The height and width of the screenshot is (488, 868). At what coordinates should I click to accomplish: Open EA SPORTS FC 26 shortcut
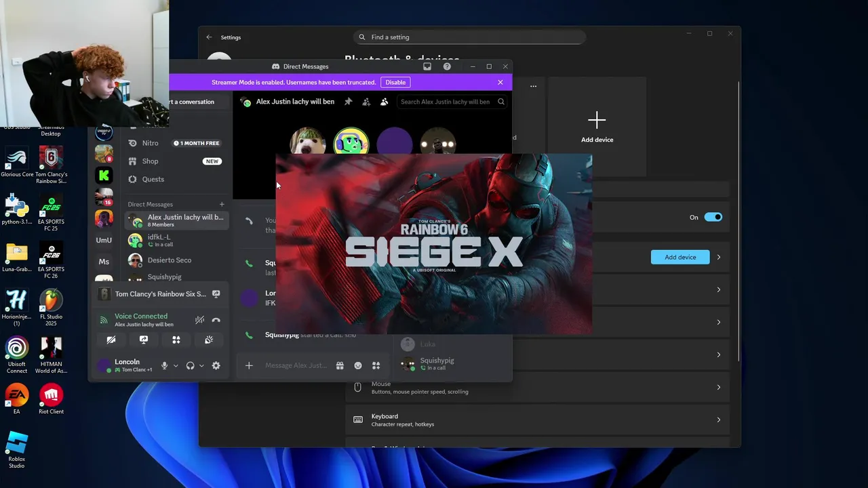point(51,260)
